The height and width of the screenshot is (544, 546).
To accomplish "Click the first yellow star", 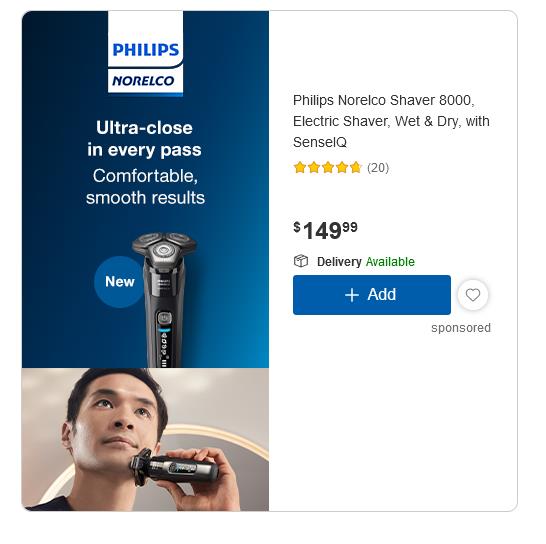I will (x=300, y=168).
